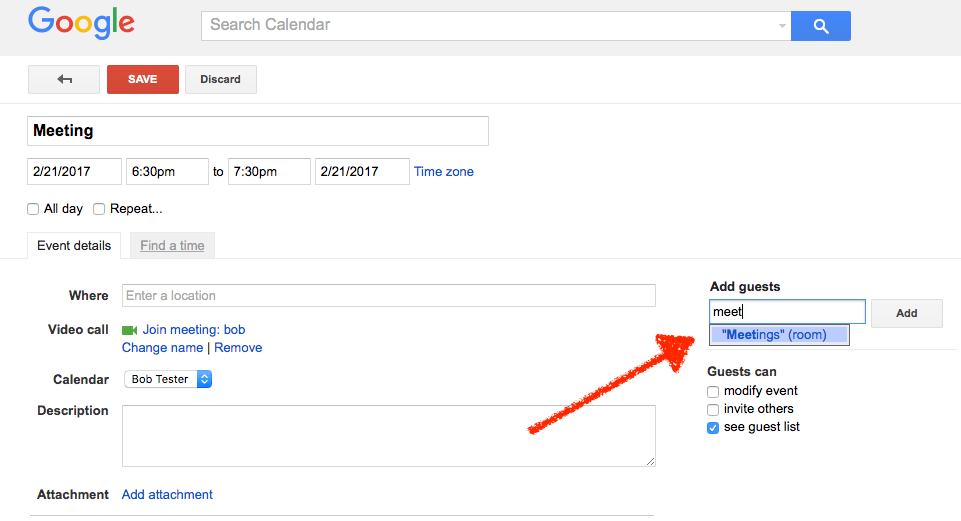The image size is (961, 521).
Task: Click the Add guests input box
Action: (788, 311)
